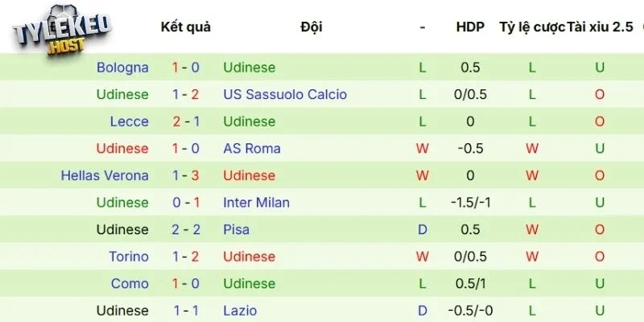Viewport: 644px width, 322px height.
Task: Select Hellas Verona team link
Action: click(105, 175)
